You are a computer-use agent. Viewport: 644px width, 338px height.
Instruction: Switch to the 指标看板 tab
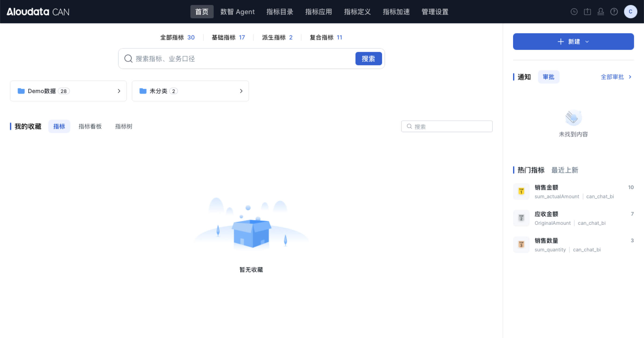point(90,126)
